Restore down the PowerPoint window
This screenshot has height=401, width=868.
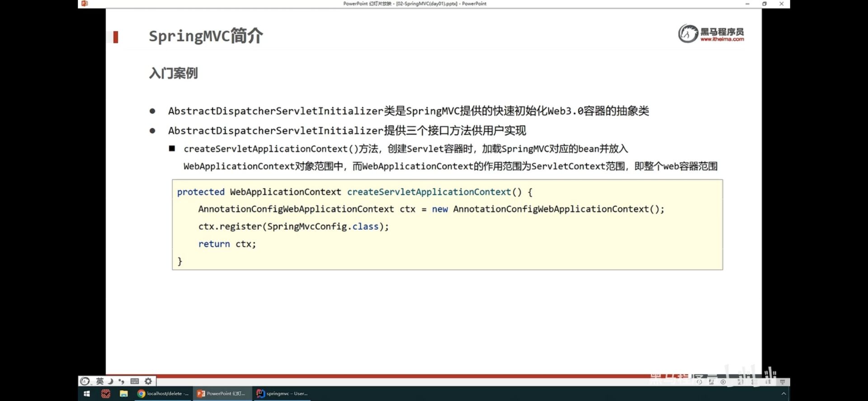[x=764, y=4]
